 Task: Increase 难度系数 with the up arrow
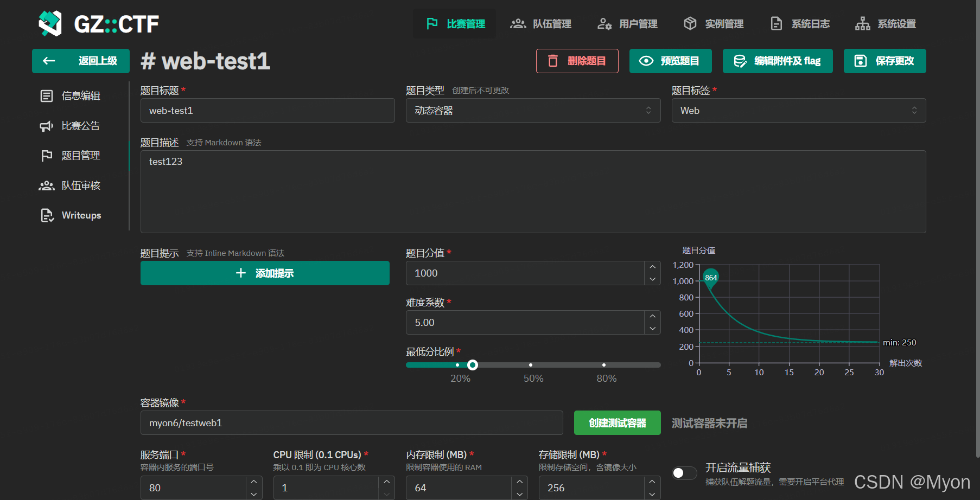pyautogui.click(x=653, y=316)
